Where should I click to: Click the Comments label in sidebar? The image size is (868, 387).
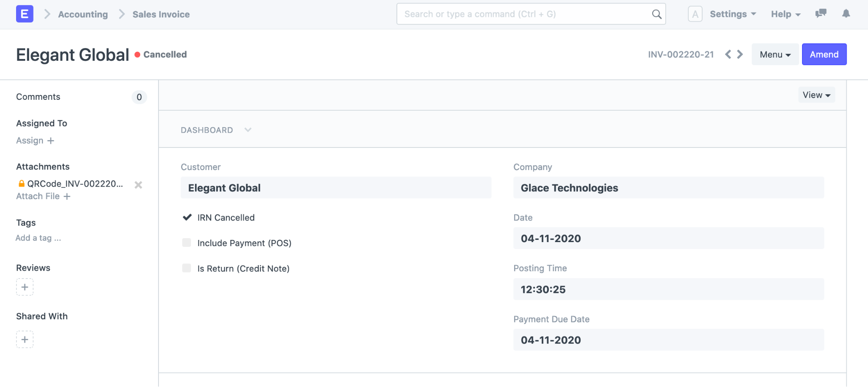coord(38,97)
